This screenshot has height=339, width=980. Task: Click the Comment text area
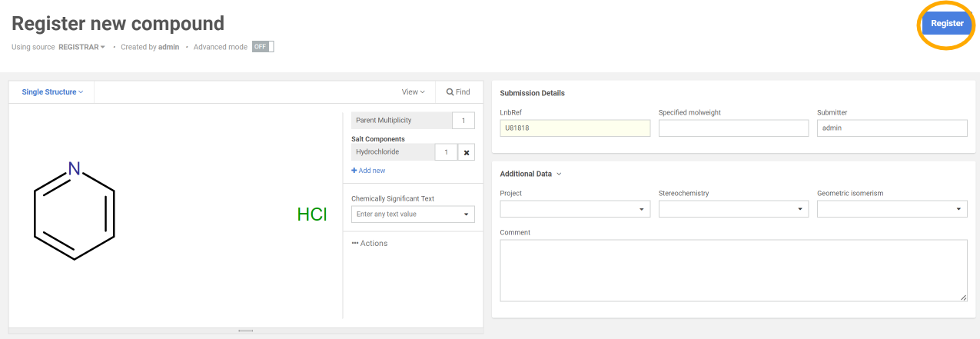(733, 270)
